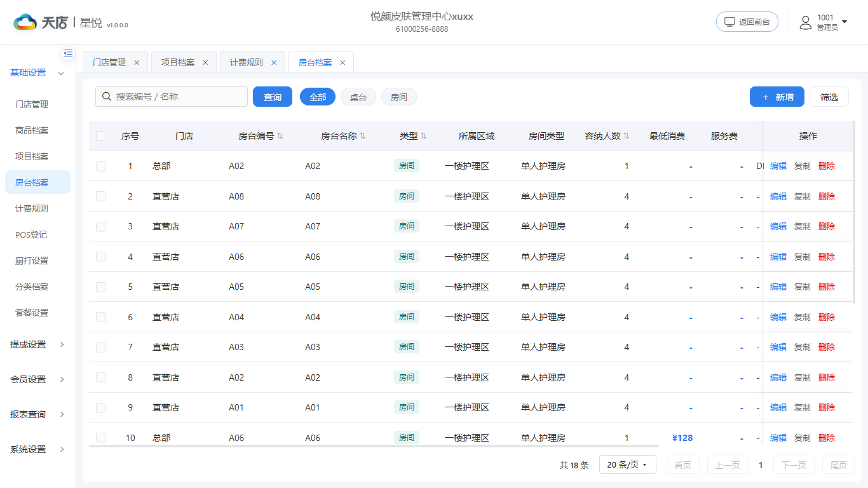Image resolution: width=868 pixels, height=488 pixels.
Task: Check the checkbox for row 1
Action: point(101,166)
